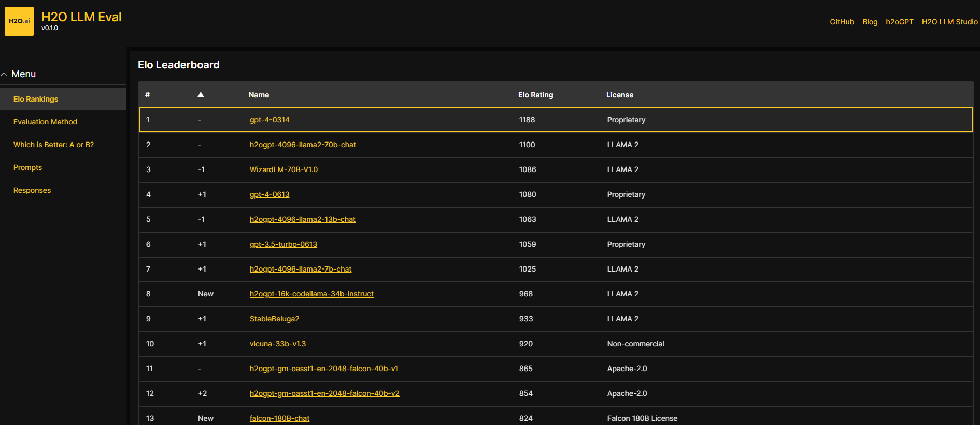Open the GitHub link in header
Image resolution: width=980 pixels, height=425 pixels.
842,22
